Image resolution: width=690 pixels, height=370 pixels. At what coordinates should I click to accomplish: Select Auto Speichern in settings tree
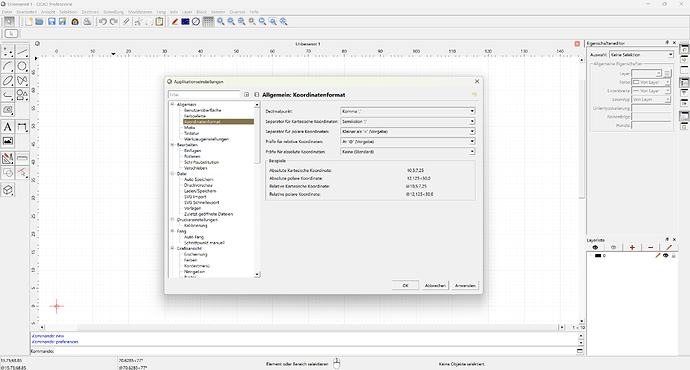pyautogui.click(x=198, y=180)
